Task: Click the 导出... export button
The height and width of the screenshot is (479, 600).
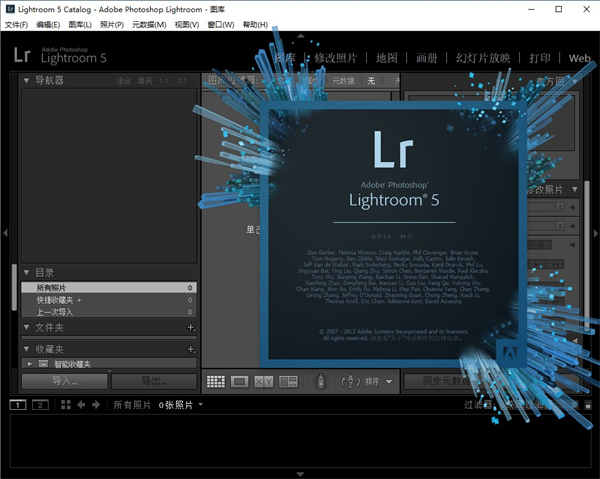Action: [154, 381]
